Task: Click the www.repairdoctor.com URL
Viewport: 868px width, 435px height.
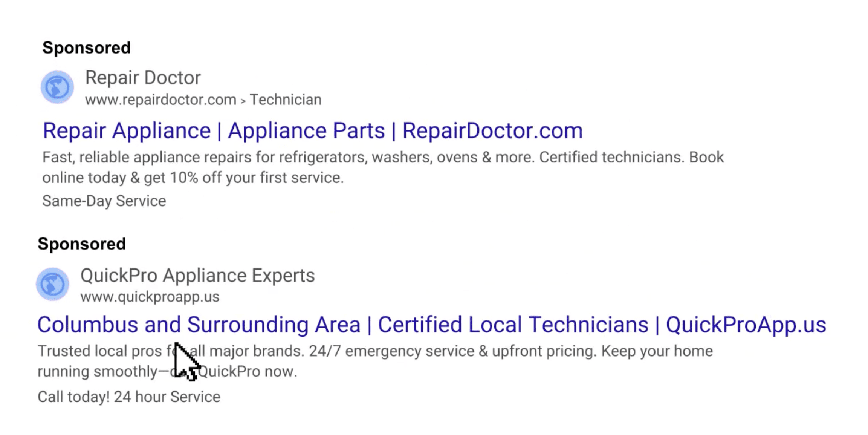Action: coord(160,100)
